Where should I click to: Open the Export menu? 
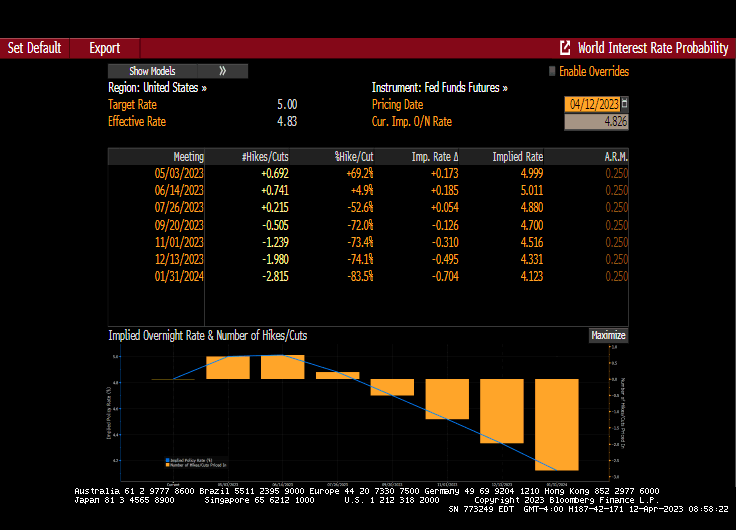104,48
